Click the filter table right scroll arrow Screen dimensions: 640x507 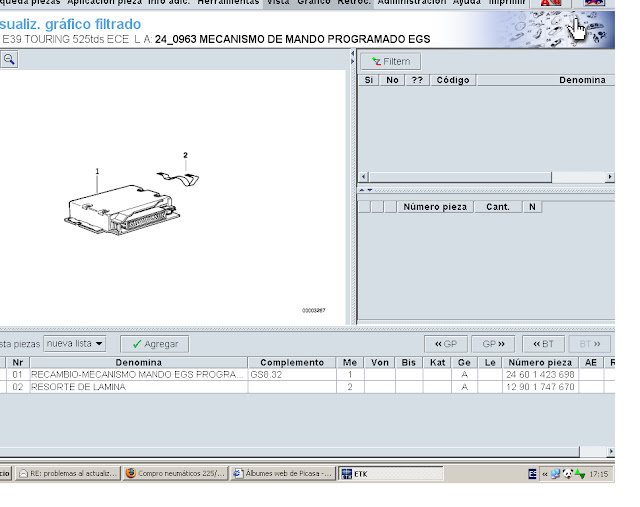click(610, 177)
